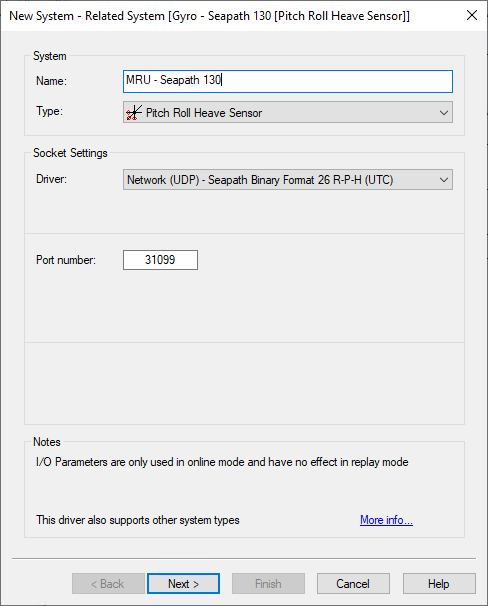Click the Port number: label
Image resolution: width=488 pixels, height=606 pixels.
(x=66, y=260)
